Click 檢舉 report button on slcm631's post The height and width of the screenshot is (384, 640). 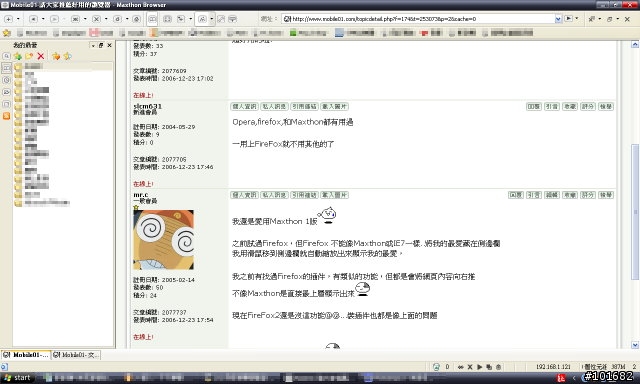606,107
